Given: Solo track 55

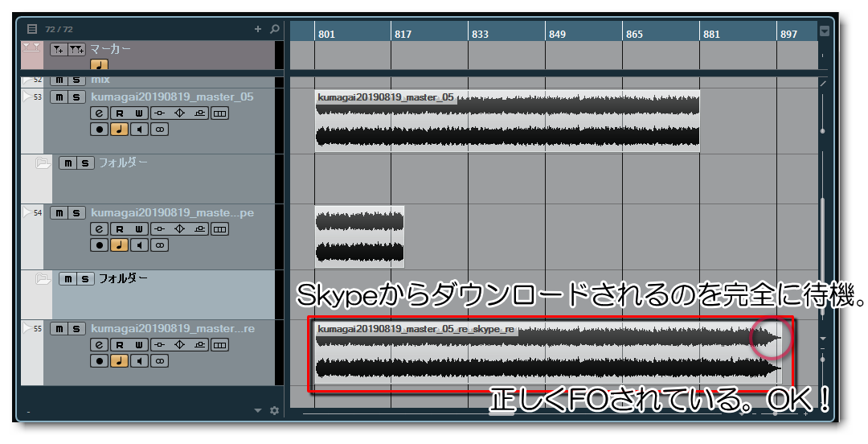Looking at the screenshot, I should pyautogui.click(x=76, y=329).
